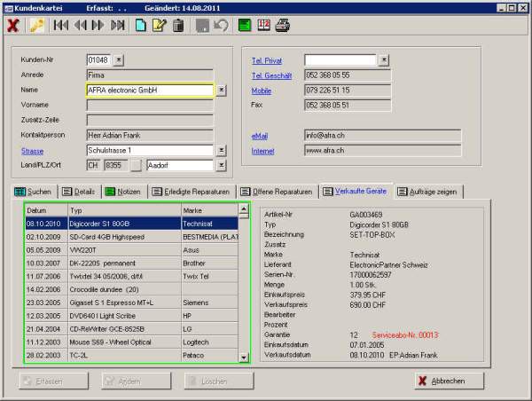Click the printer icon in the toolbar
This screenshot has width=532, height=401.
coord(282,26)
